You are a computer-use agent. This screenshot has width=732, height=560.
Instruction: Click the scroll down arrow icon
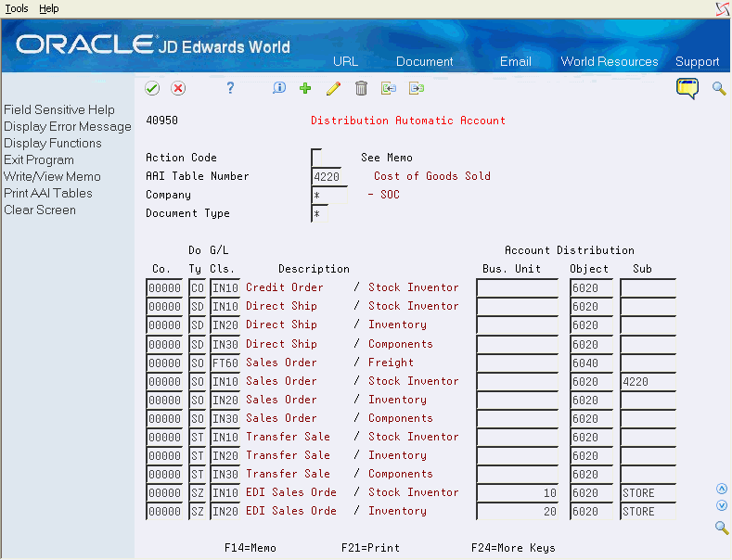pyautogui.click(x=722, y=505)
